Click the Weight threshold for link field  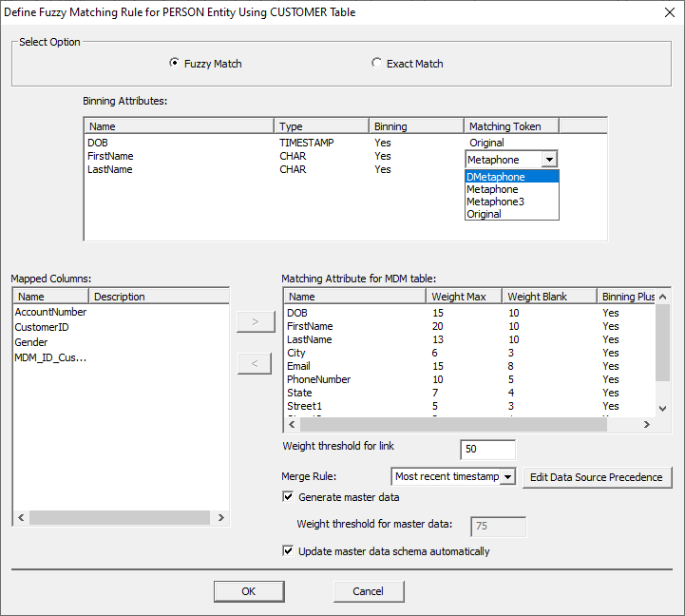487,450
